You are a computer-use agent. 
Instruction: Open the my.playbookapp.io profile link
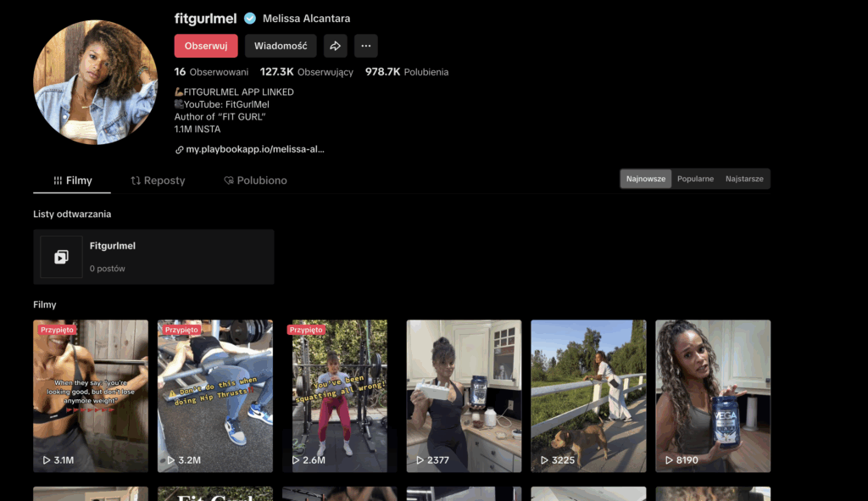(x=255, y=149)
